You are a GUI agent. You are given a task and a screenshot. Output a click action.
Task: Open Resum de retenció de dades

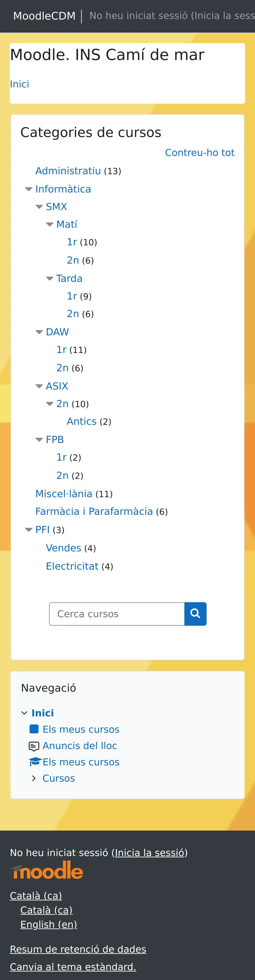[x=78, y=949]
